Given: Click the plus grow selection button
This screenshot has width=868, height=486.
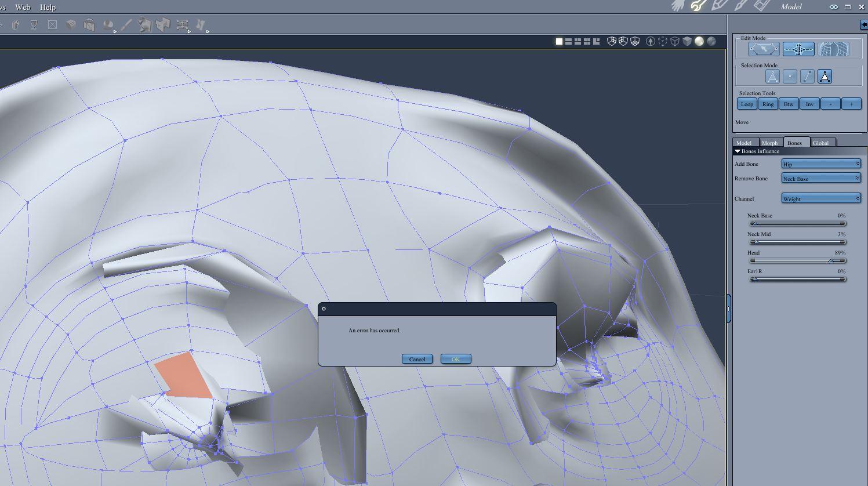Looking at the screenshot, I should pos(851,104).
